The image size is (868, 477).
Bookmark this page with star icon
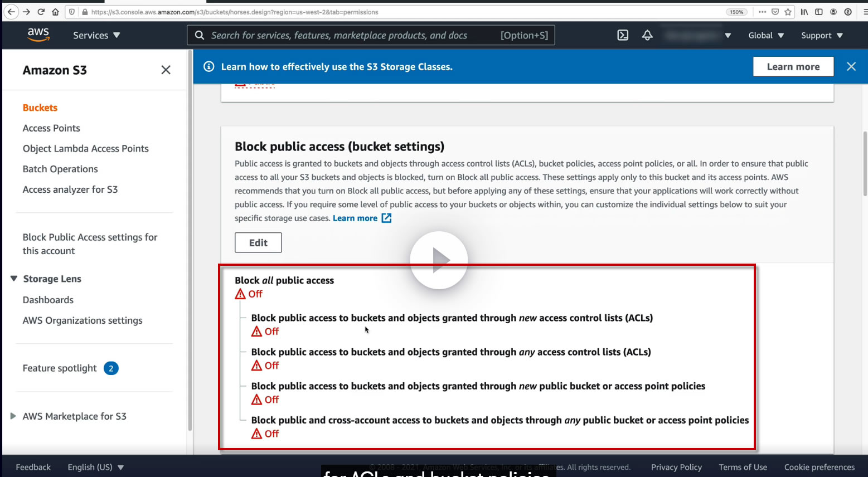(788, 12)
